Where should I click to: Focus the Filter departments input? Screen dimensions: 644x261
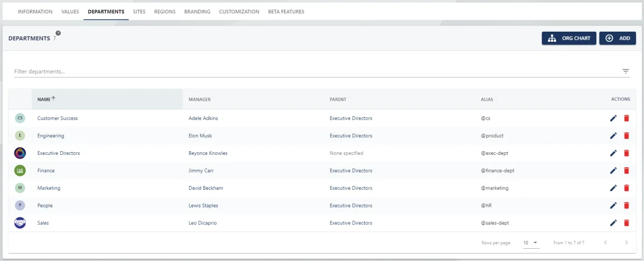(x=317, y=71)
